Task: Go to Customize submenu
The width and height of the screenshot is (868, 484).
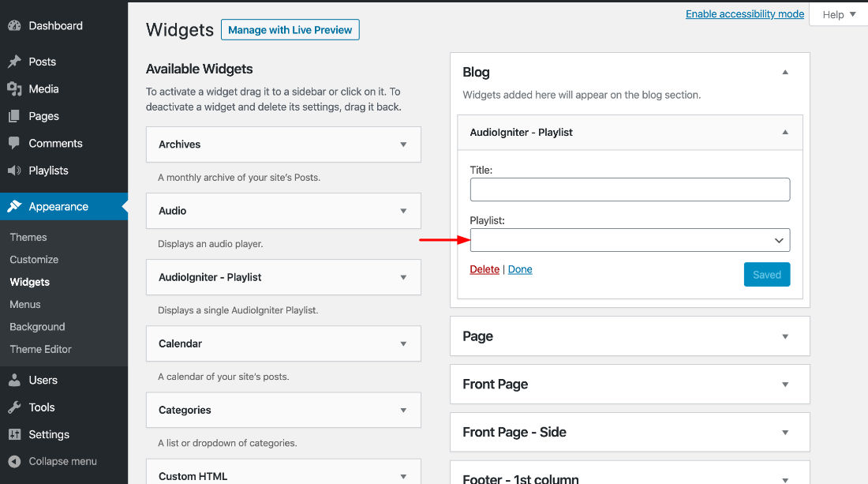Action: (x=34, y=259)
